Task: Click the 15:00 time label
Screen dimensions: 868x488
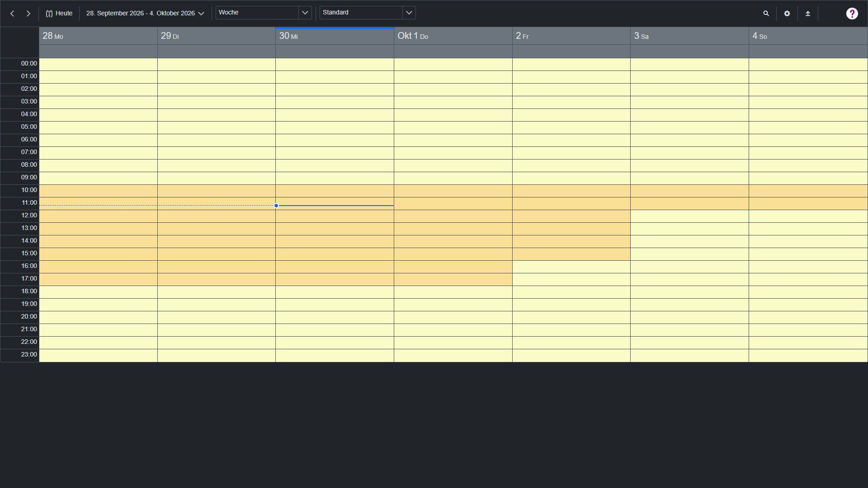Action: [29, 253]
